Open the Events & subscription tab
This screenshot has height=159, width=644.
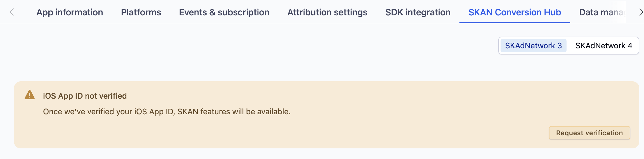click(224, 12)
